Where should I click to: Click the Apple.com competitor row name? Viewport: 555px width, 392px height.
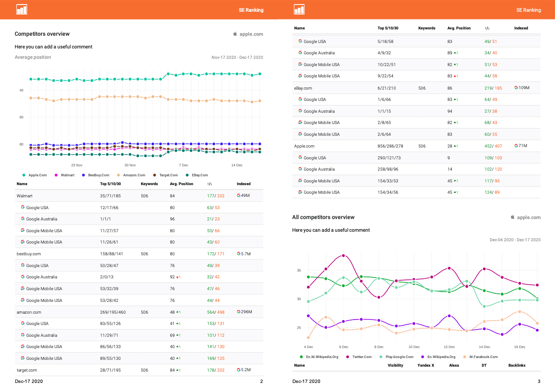click(x=304, y=146)
